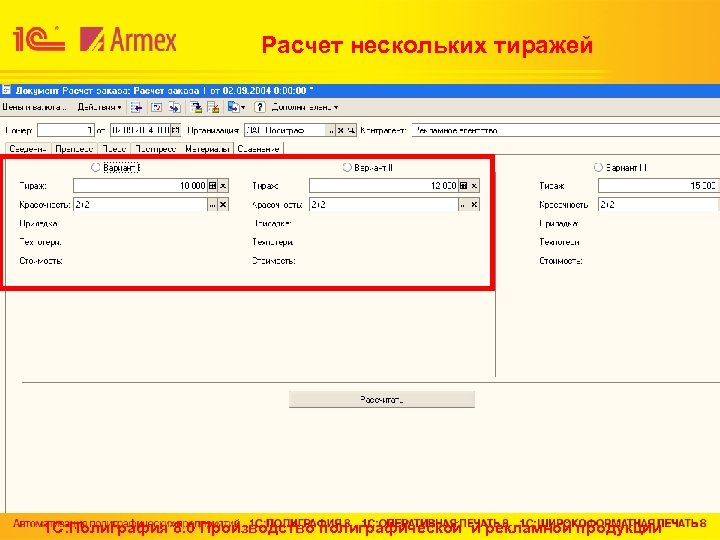Switch to the Сравнение tab

(x=259, y=149)
